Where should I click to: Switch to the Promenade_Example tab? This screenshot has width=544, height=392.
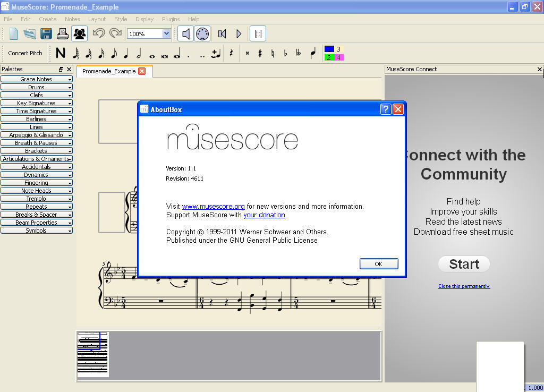(110, 71)
